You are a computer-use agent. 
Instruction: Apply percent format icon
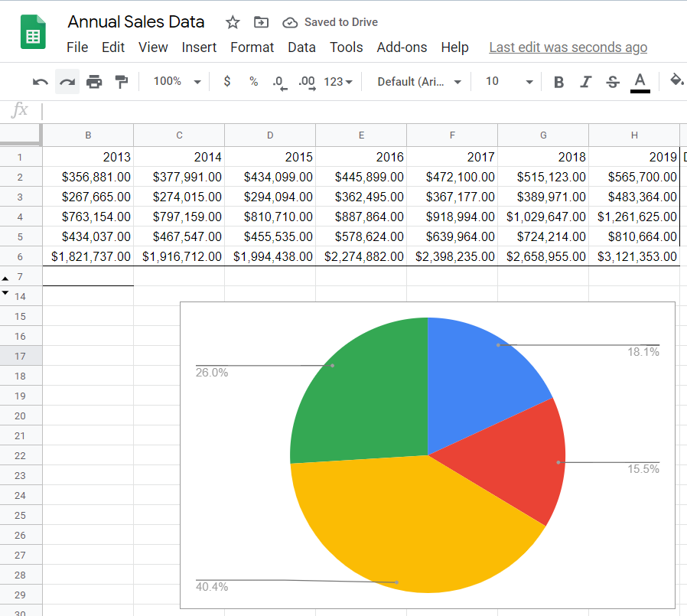[253, 81]
